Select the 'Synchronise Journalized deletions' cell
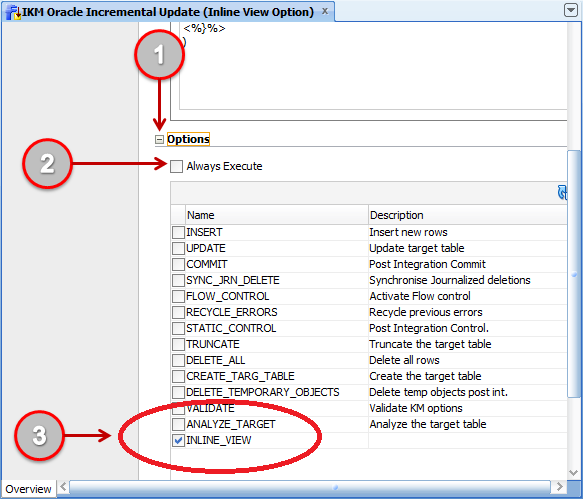The image size is (583, 499). click(x=468, y=280)
